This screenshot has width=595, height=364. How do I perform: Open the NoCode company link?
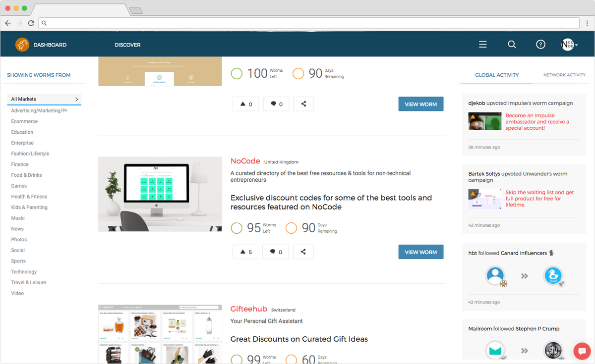(x=245, y=161)
